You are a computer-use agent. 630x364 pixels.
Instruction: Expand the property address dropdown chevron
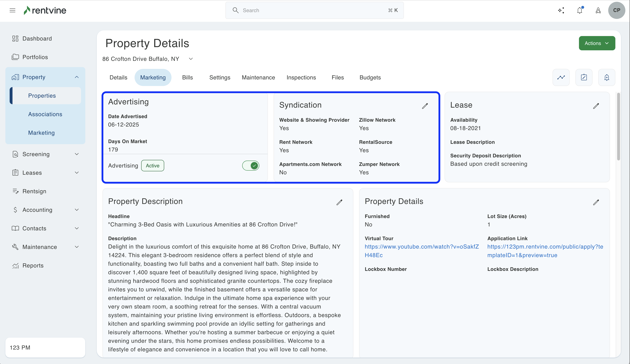click(191, 59)
